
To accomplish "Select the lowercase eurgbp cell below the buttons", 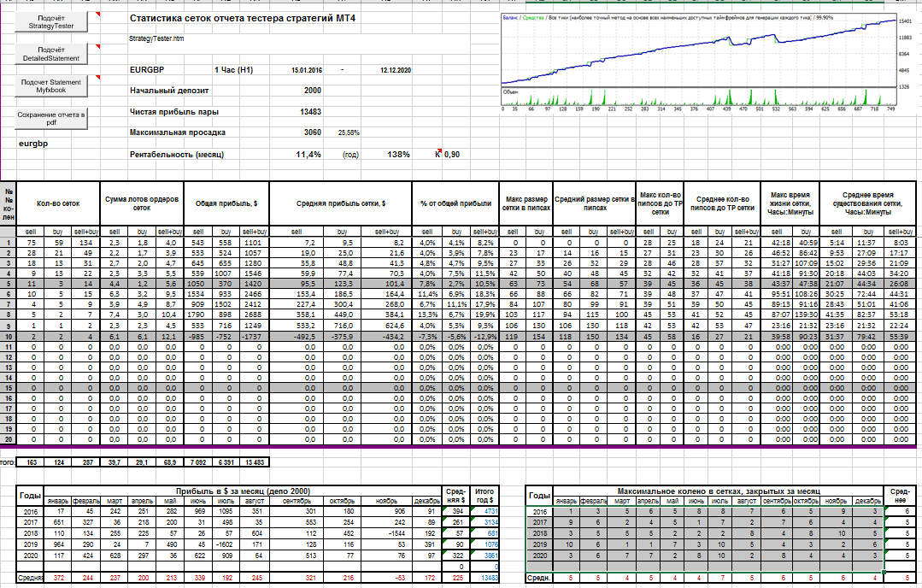I will 33,144.
